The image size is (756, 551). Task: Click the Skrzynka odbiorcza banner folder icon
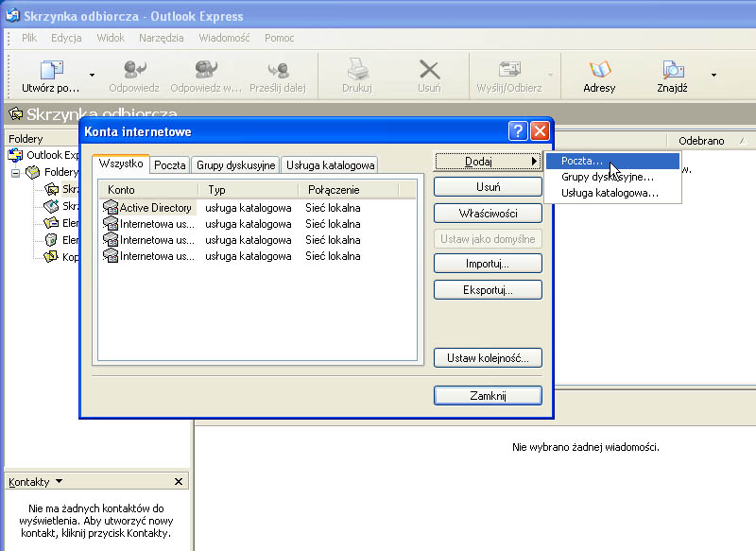coord(16,114)
